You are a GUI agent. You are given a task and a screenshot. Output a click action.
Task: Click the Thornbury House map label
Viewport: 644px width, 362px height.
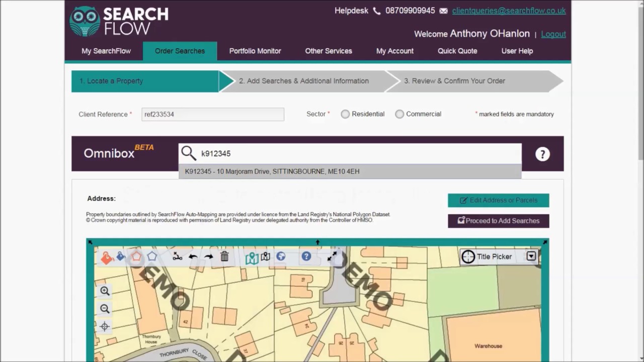click(x=151, y=339)
